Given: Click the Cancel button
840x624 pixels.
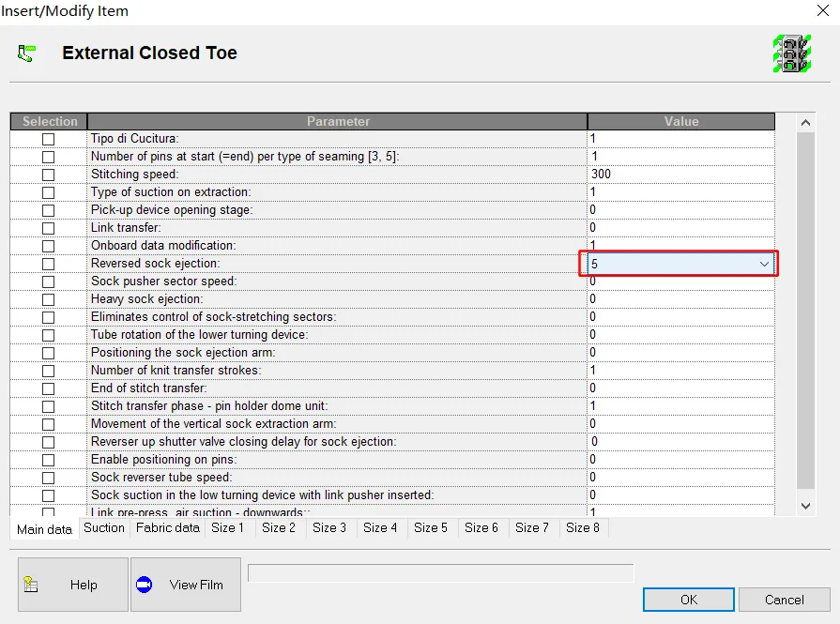Looking at the screenshot, I should pos(785,600).
